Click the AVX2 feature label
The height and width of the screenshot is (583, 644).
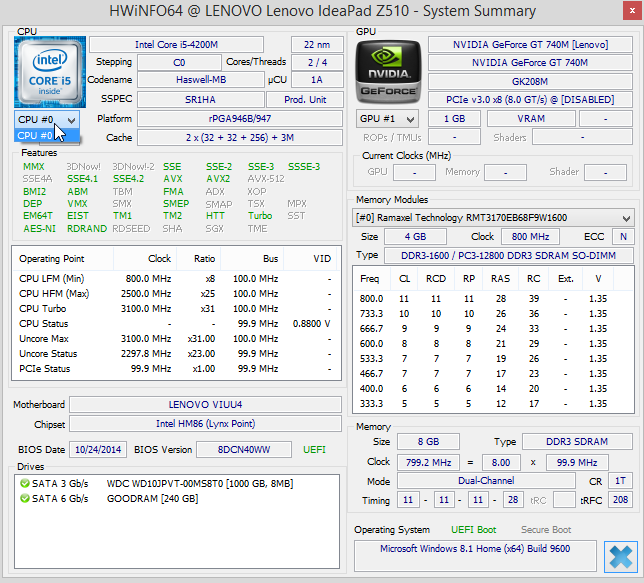click(218, 179)
